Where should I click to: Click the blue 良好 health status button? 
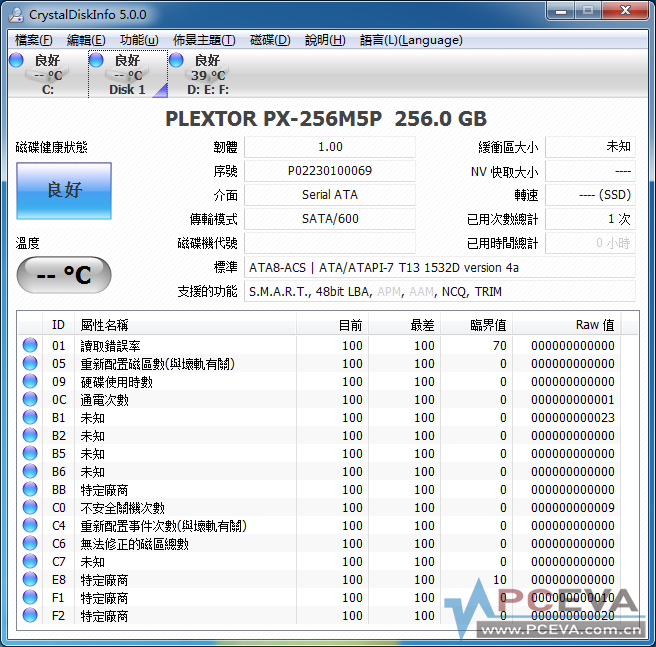click(64, 191)
